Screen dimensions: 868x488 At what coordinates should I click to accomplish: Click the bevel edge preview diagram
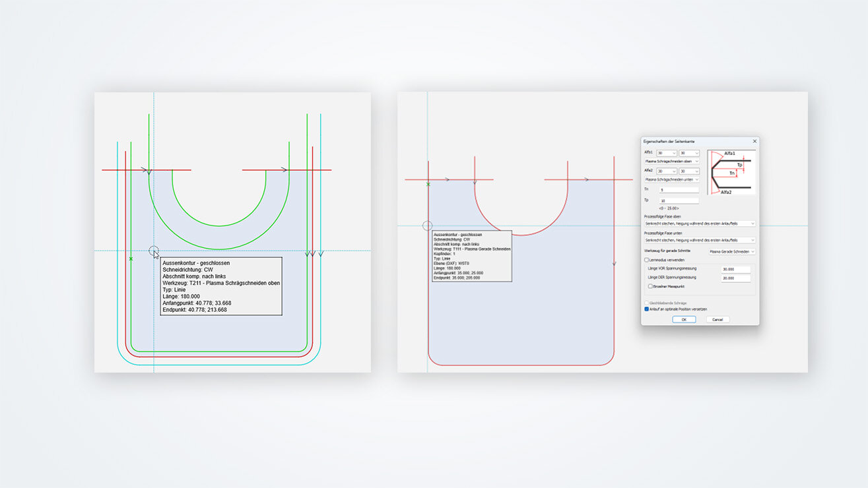(x=731, y=172)
